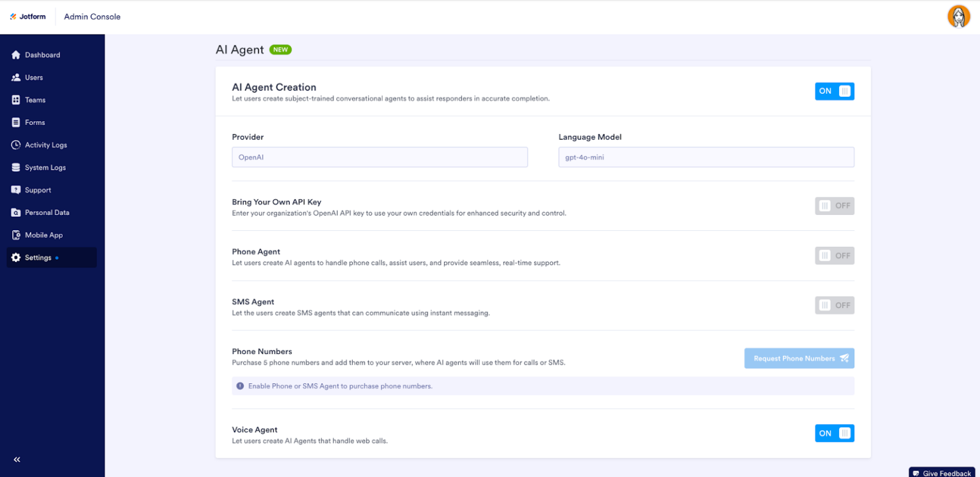Open the Admin Console from the top bar

click(x=92, y=17)
